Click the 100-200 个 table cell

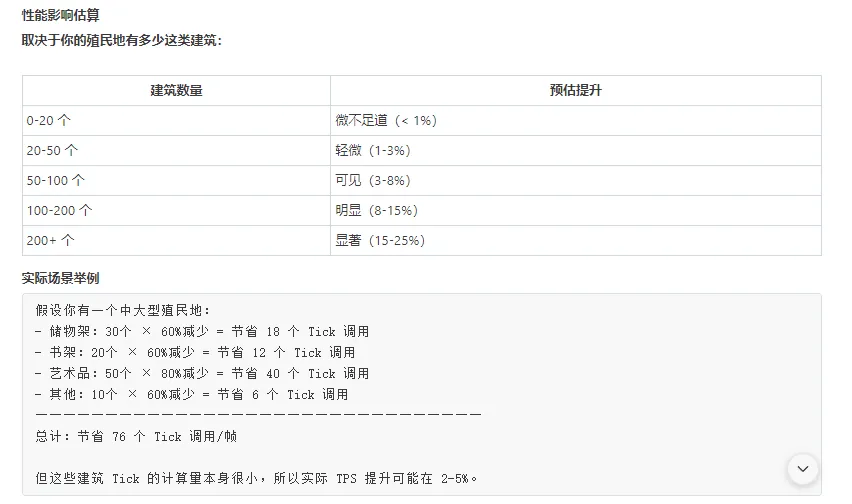[x=59, y=210]
